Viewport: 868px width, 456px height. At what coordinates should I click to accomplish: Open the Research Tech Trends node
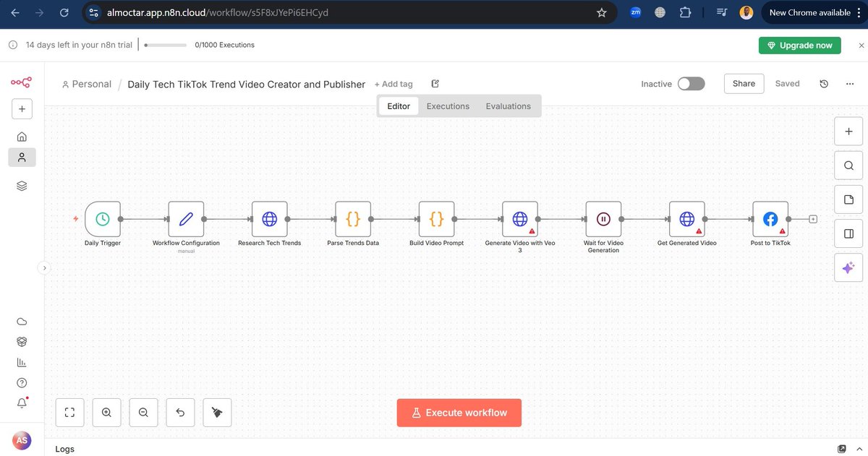(270, 219)
